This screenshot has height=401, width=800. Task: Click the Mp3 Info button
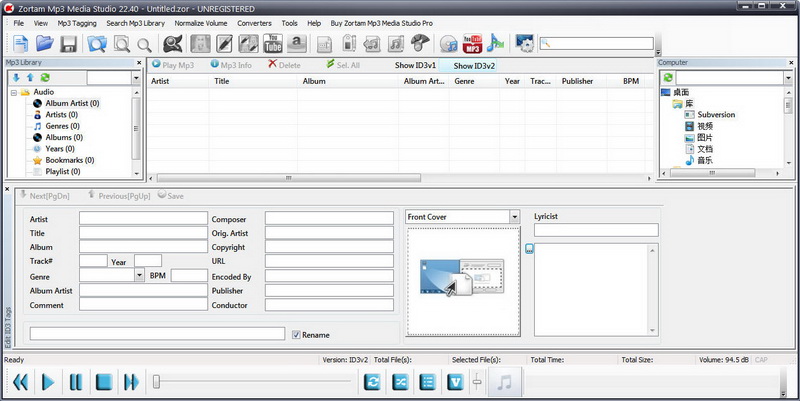[x=232, y=65]
